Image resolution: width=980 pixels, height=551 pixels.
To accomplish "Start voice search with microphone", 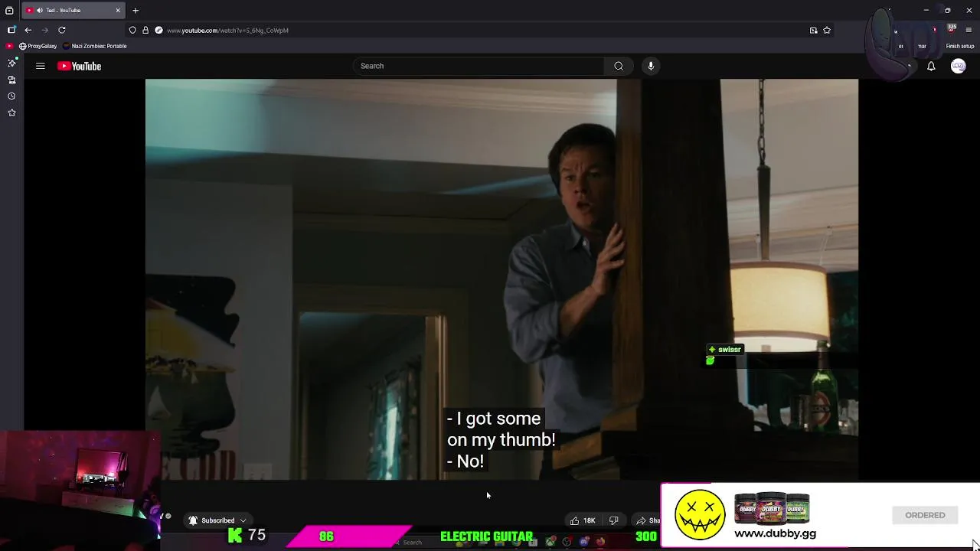I will pyautogui.click(x=651, y=66).
